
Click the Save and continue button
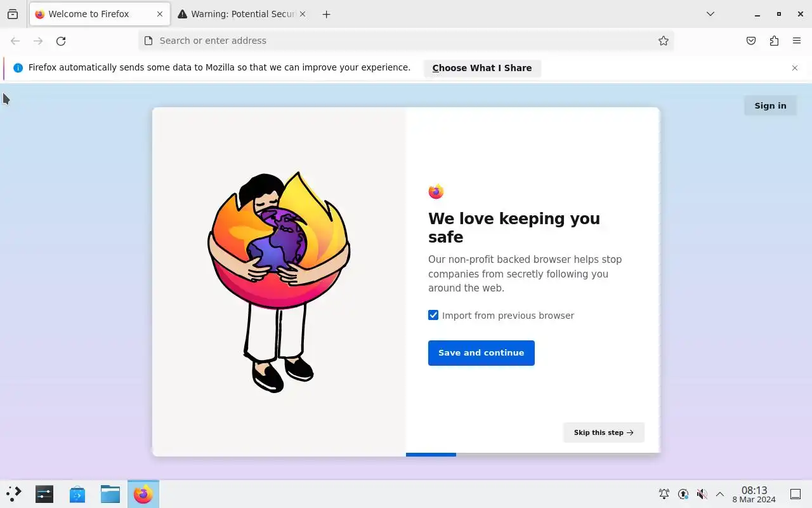(x=481, y=353)
